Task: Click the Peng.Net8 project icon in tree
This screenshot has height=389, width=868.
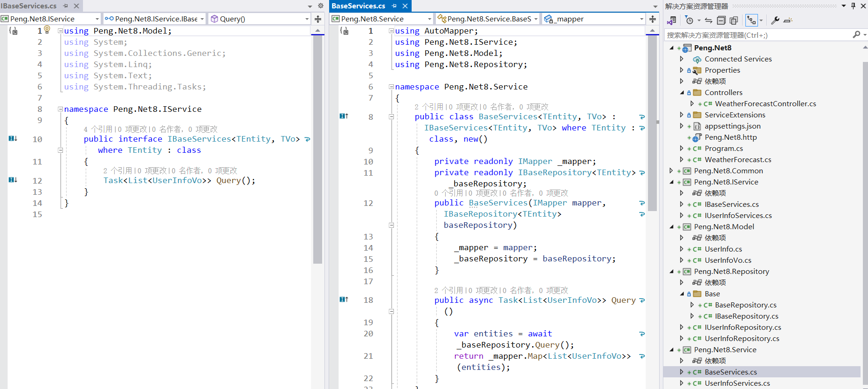Action: tap(687, 48)
